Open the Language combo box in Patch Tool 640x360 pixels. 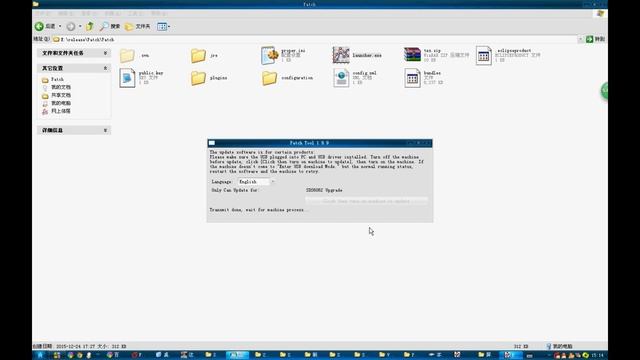click(x=256, y=182)
